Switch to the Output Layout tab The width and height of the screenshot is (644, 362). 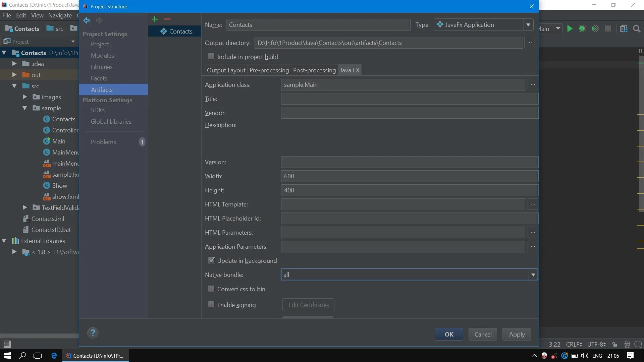226,70
